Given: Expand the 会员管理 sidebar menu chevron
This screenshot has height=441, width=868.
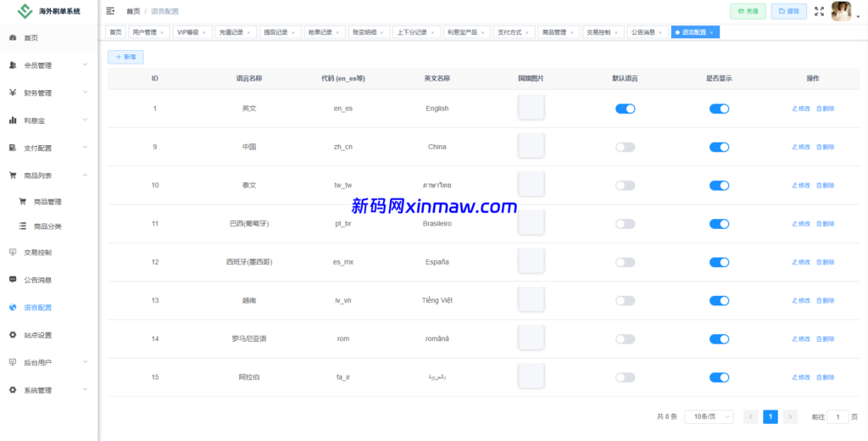Looking at the screenshot, I should click(x=86, y=64).
